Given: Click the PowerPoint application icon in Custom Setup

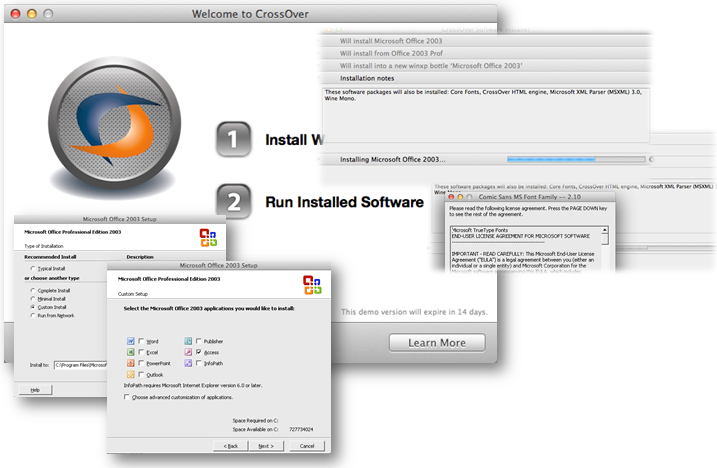Looking at the screenshot, I should point(131,363).
